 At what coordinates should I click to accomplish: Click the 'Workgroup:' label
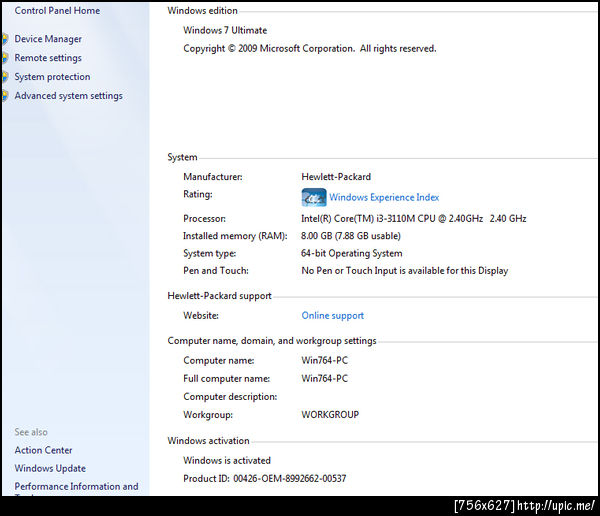tap(208, 415)
